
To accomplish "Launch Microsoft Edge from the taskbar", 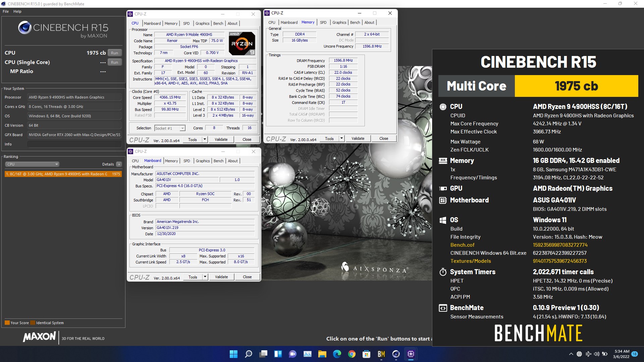I will click(x=337, y=354).
